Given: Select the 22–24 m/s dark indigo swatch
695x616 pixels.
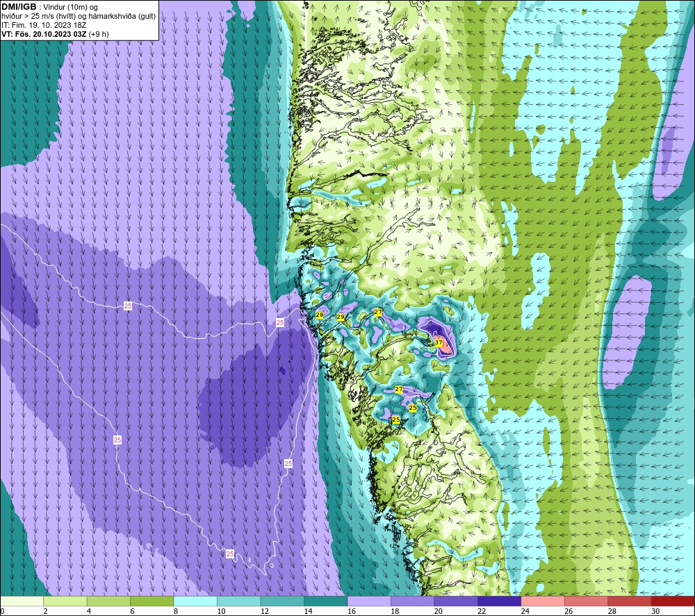Looking at the screenshot, I should point(500,601).
